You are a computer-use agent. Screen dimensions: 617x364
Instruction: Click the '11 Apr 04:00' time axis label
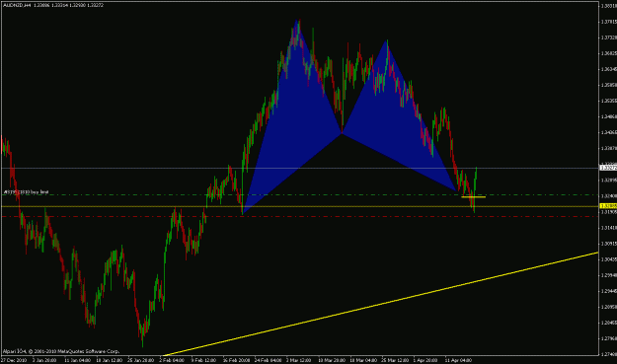pyautogui.click(x=458, y=360)
